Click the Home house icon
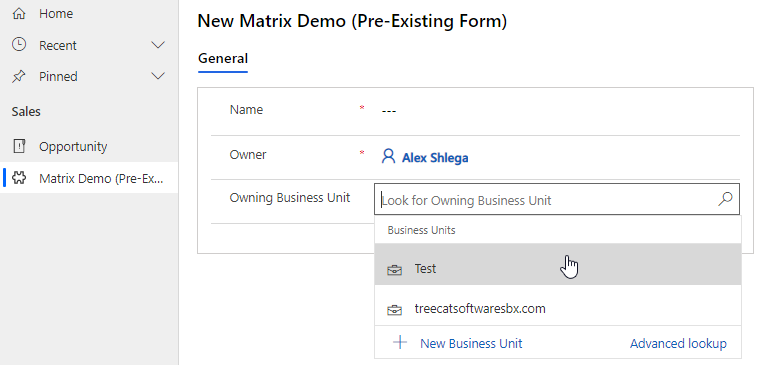 click(x=19, y=14)
